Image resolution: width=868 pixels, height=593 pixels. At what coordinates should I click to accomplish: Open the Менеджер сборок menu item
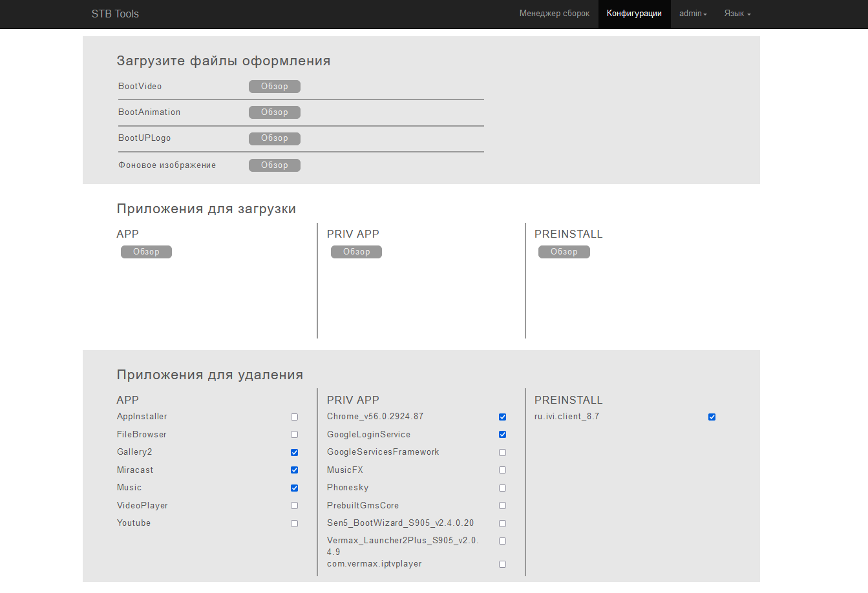coord(554,14)
